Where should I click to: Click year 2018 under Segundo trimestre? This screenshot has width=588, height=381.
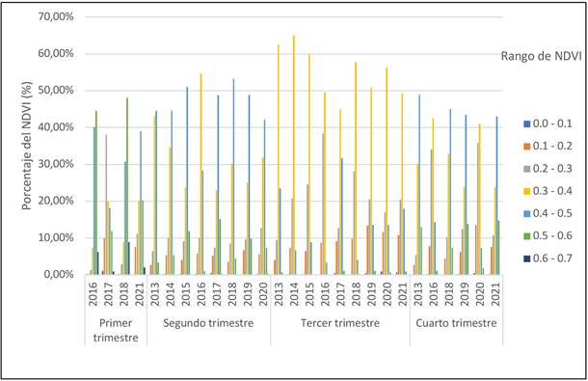point(232,294)
